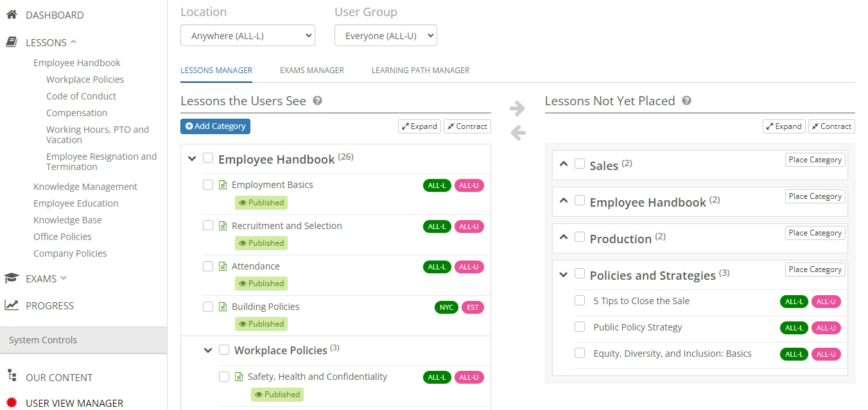Open Progress via the chart icon
This screenshot has width=868, height=410.
[13, 305]
